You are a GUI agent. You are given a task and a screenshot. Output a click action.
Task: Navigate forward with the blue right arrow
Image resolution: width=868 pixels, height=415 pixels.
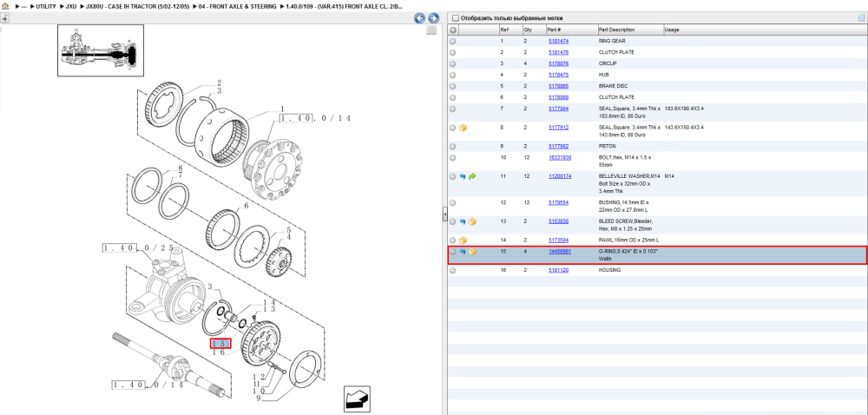[x=433, y=18]
